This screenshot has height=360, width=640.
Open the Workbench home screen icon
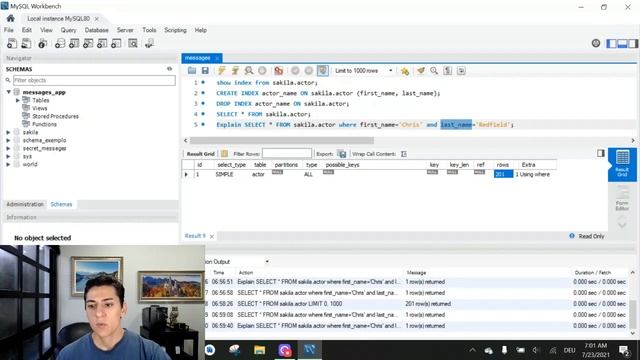point(11,18)
